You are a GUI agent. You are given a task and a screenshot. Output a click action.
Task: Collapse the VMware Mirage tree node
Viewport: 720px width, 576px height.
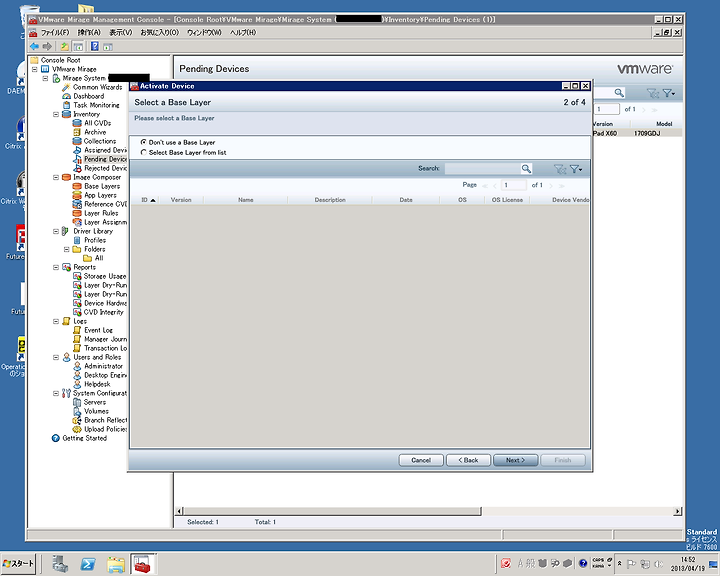[34, 69]
